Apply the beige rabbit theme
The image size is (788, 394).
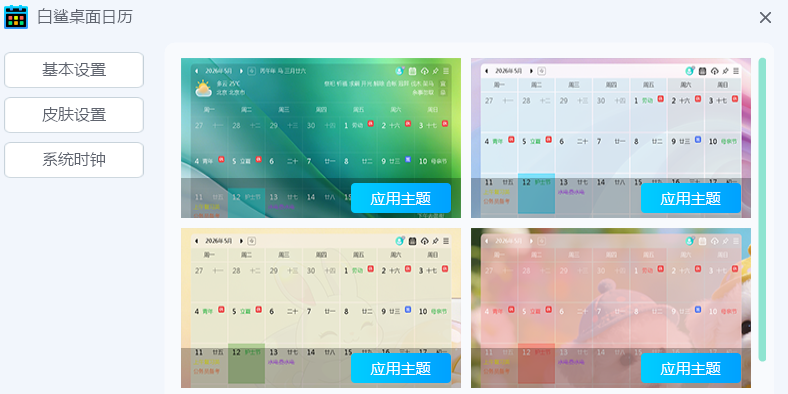(401, 368)
